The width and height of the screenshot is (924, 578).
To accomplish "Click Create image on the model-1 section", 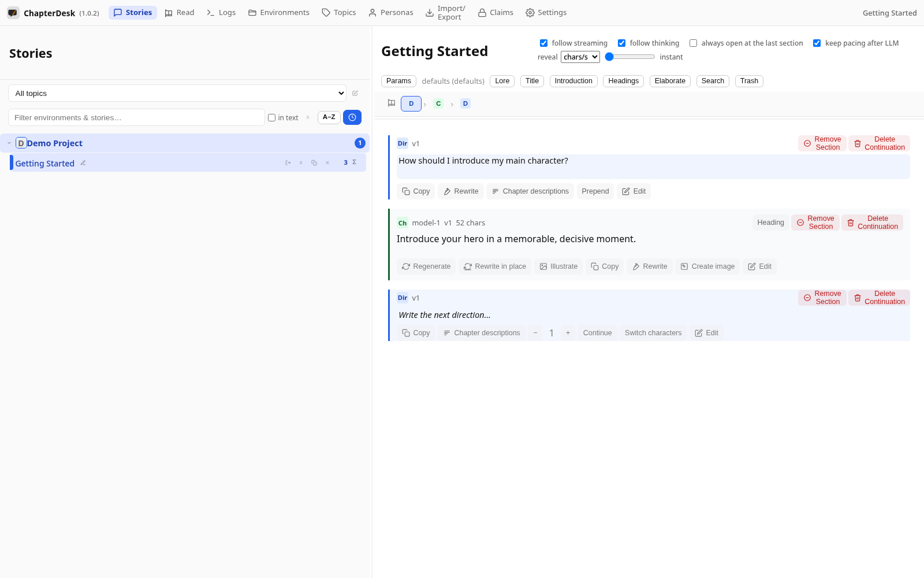I will tap(707, 266).
